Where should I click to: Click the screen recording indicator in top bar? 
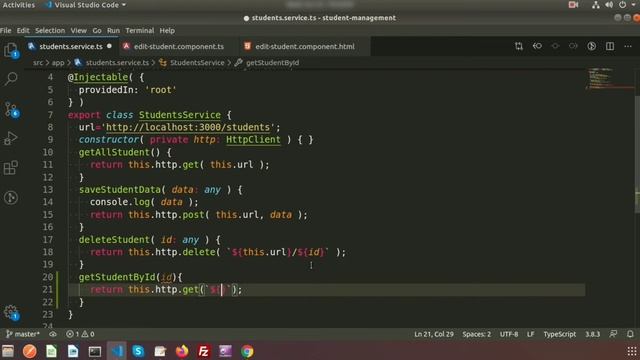coord(573,5)
